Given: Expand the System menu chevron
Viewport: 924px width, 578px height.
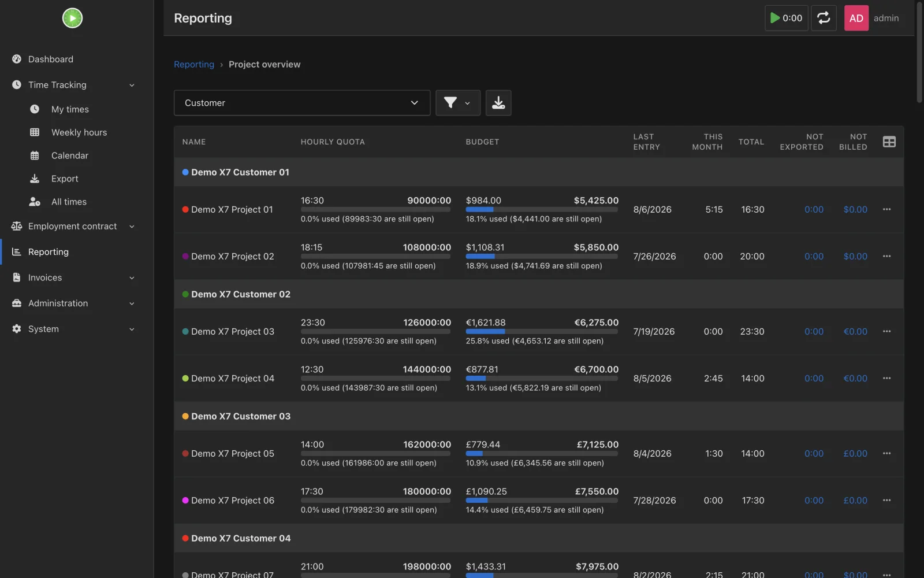Looking at the screenshot, I should click(132, 329).
